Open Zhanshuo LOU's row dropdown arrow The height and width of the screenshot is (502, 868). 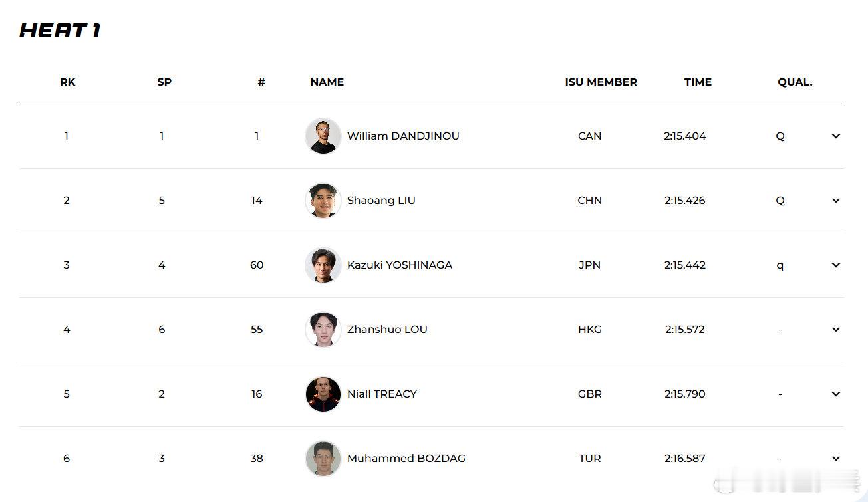836,330
